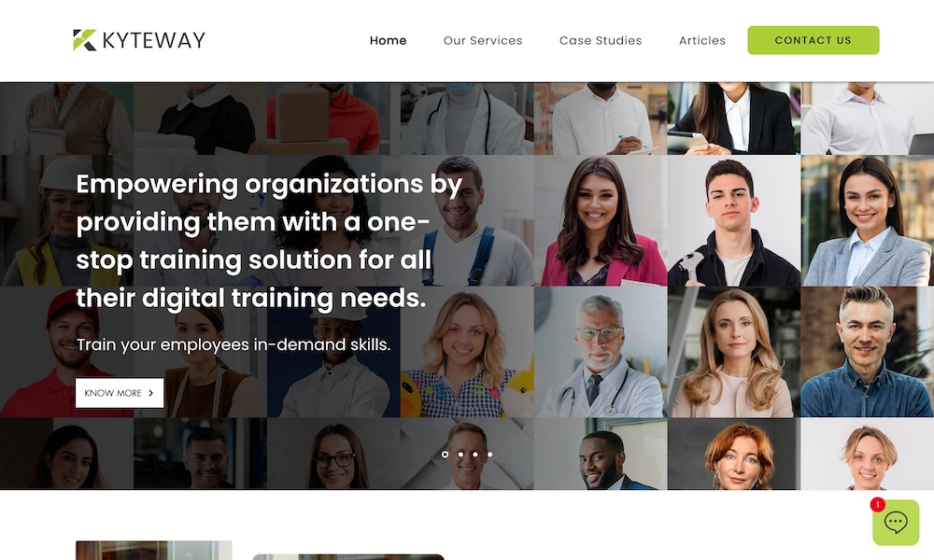The height and width of the screenshot is (560, 934).
Task: Select the second carousel slide dot
Action: coord(460,455)
